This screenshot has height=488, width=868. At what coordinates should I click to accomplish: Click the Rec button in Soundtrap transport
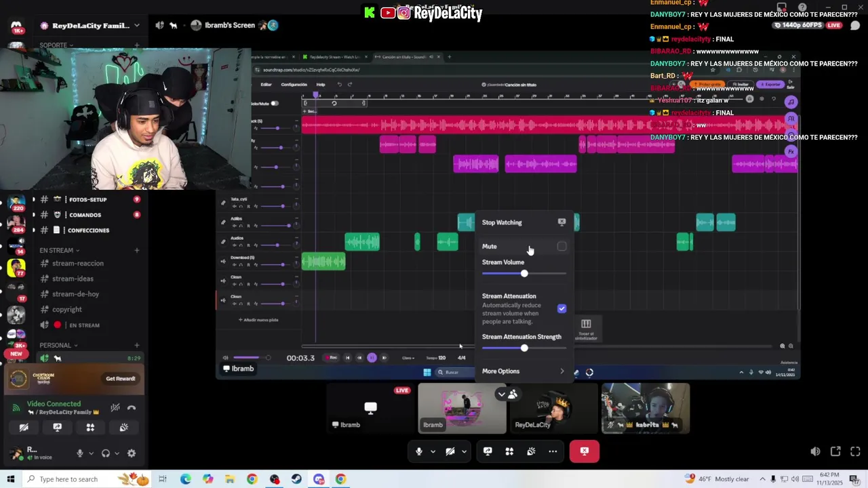click(332, 358)
